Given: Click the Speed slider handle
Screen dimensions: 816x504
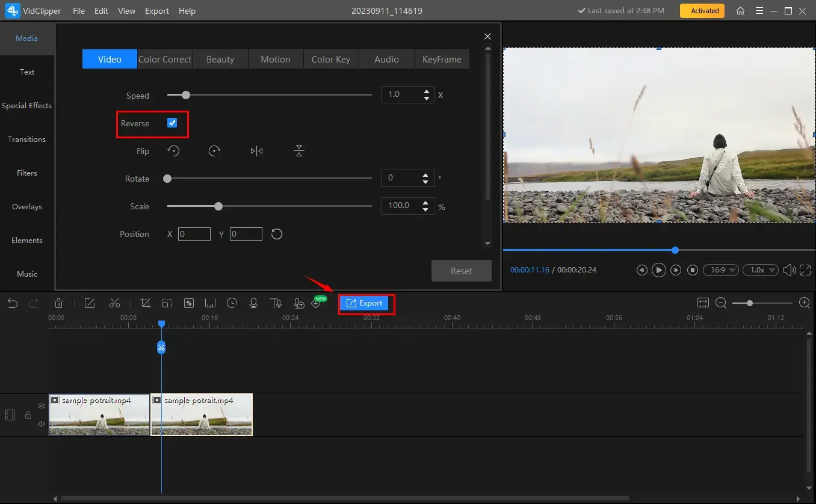Looking at the screenshot, I should point(186,95).
